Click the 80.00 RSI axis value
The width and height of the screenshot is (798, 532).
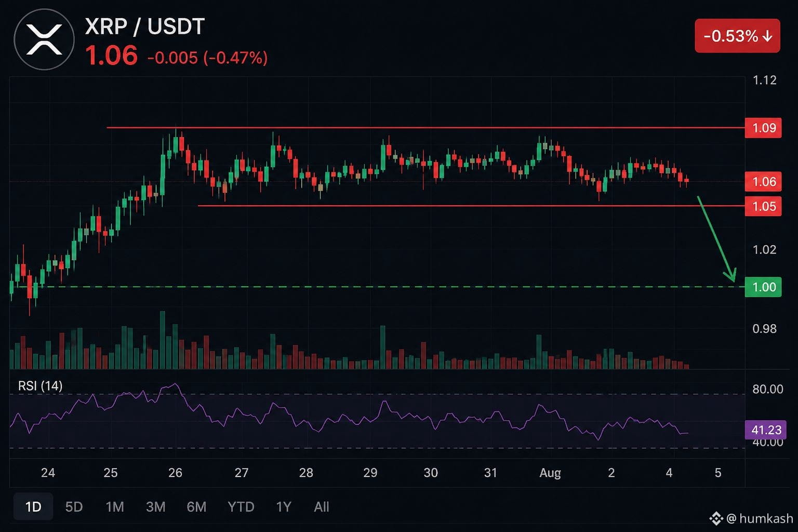pos(767,389)
